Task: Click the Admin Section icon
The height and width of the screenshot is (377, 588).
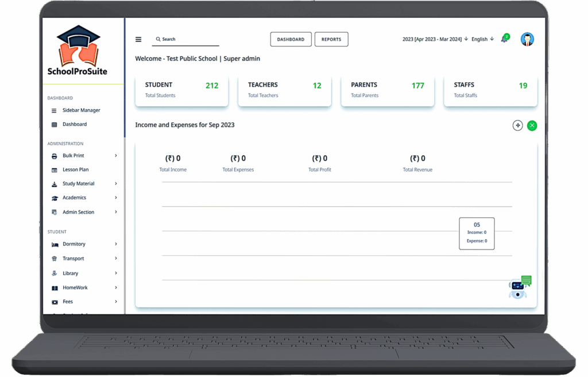Action: [54, 212]
